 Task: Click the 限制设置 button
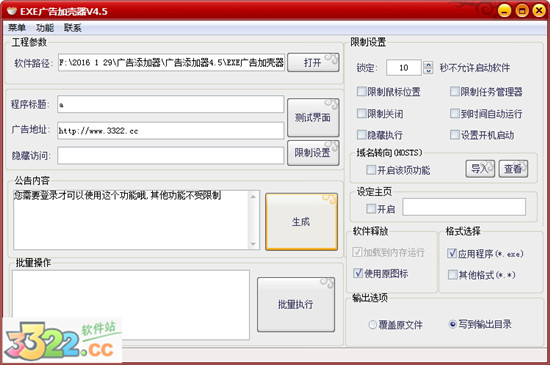coord(313,153)
